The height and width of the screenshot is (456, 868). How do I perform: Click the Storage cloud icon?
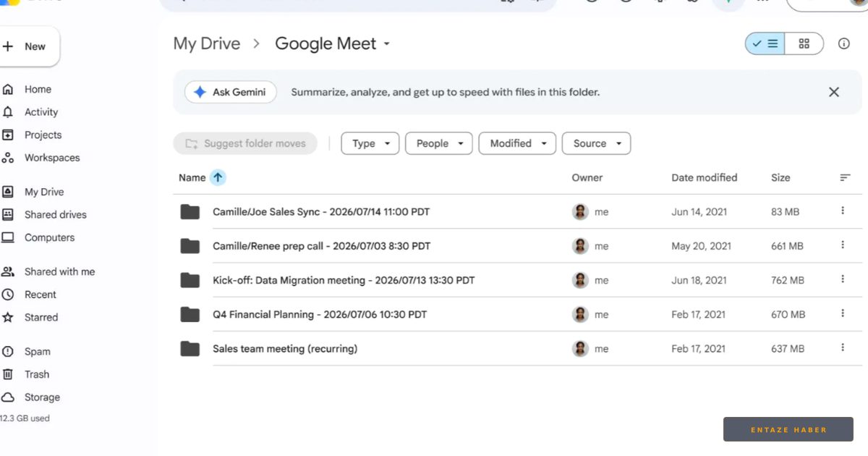(8, 397)
